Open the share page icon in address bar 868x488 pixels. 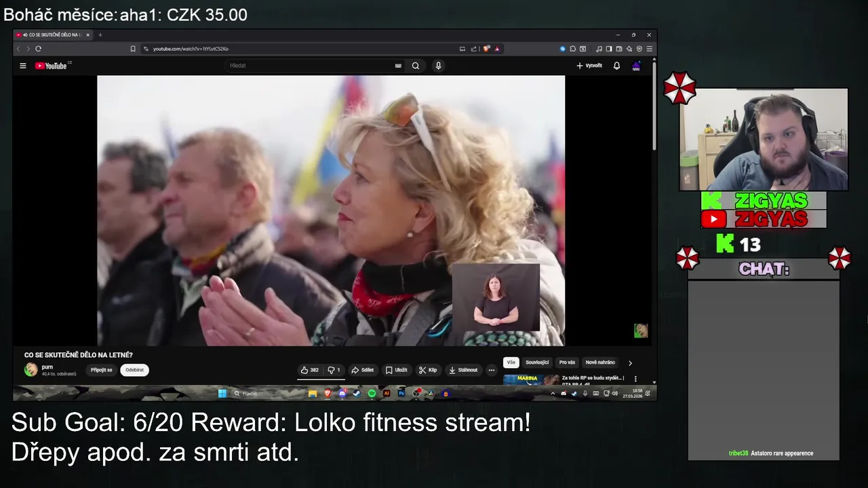tap(474, 49)
